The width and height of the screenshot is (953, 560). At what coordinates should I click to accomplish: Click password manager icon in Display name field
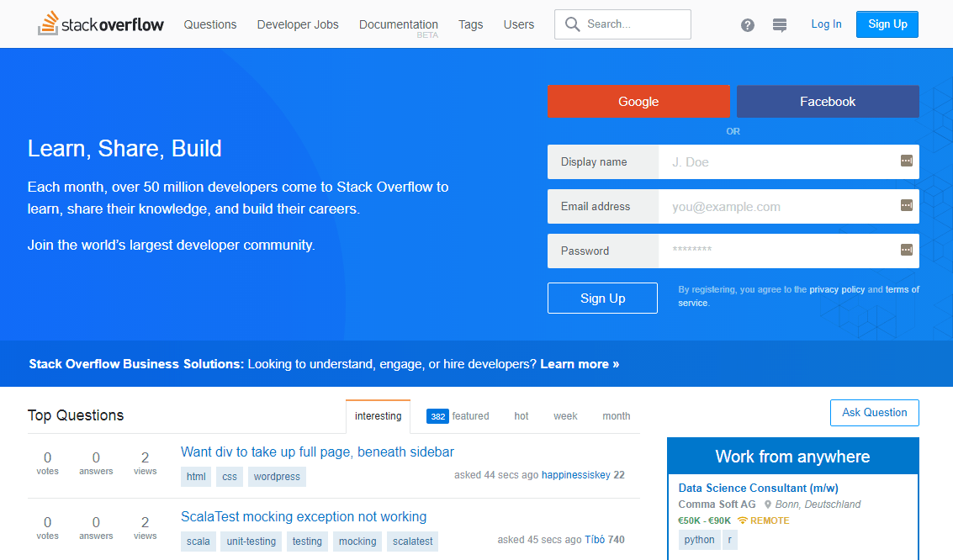tap(906, 161)
